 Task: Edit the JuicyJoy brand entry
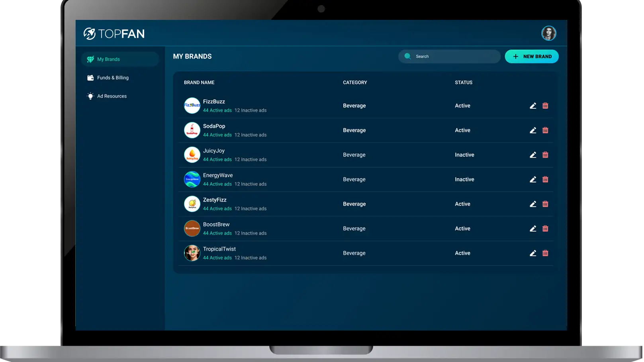click(x=533, y=155)
